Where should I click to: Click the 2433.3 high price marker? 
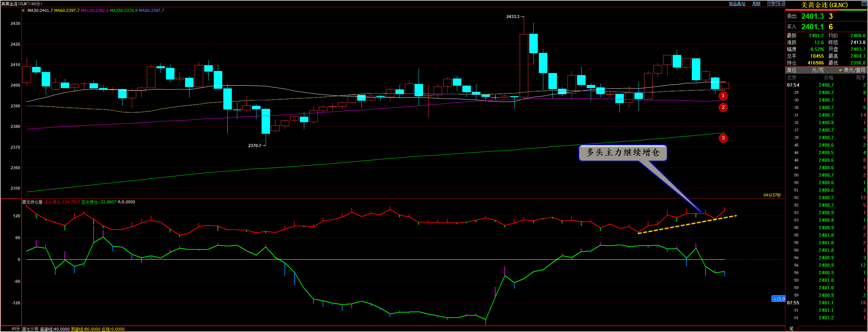point(513,17)
